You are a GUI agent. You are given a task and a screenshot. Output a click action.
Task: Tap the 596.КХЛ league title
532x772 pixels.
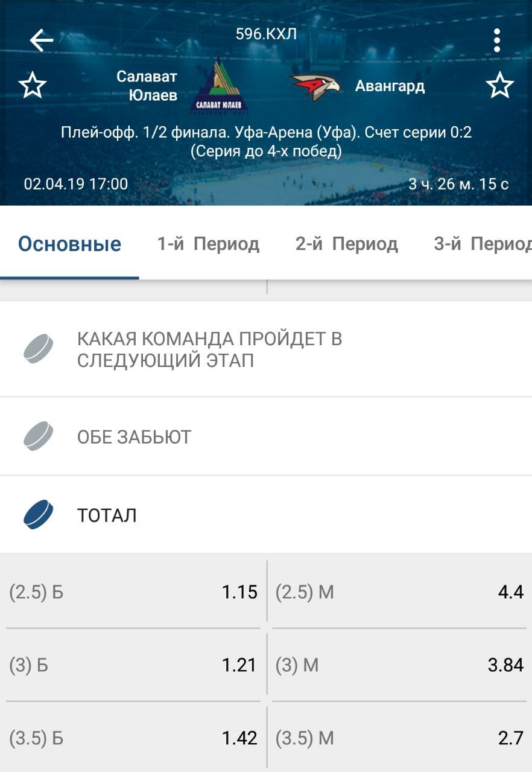[x=266, y=34]
